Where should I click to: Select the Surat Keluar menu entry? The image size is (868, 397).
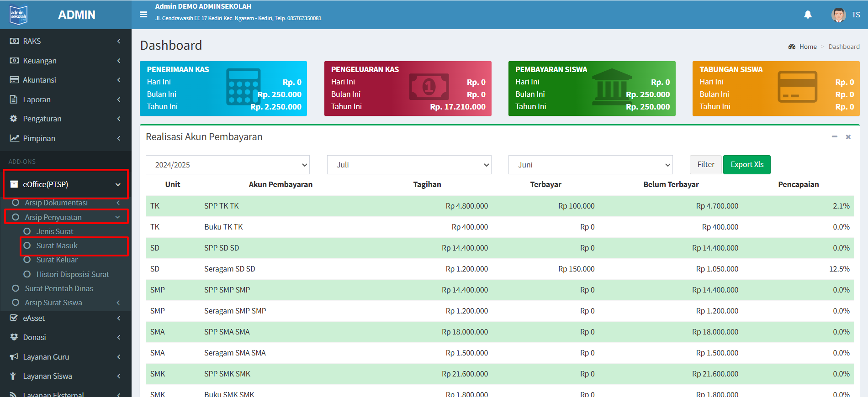click(x=57, y=260)
